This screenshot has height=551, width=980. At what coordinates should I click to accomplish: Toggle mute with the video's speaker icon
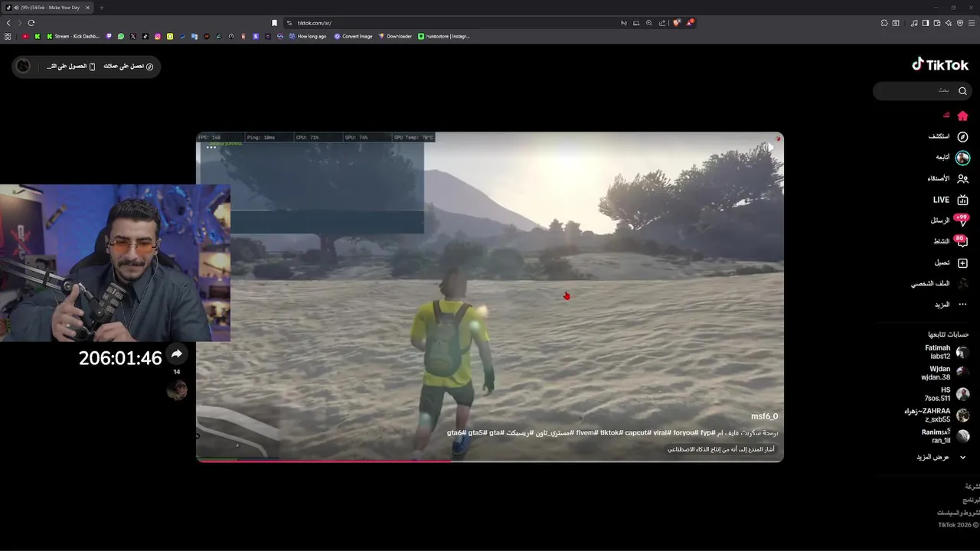[769, 147]
